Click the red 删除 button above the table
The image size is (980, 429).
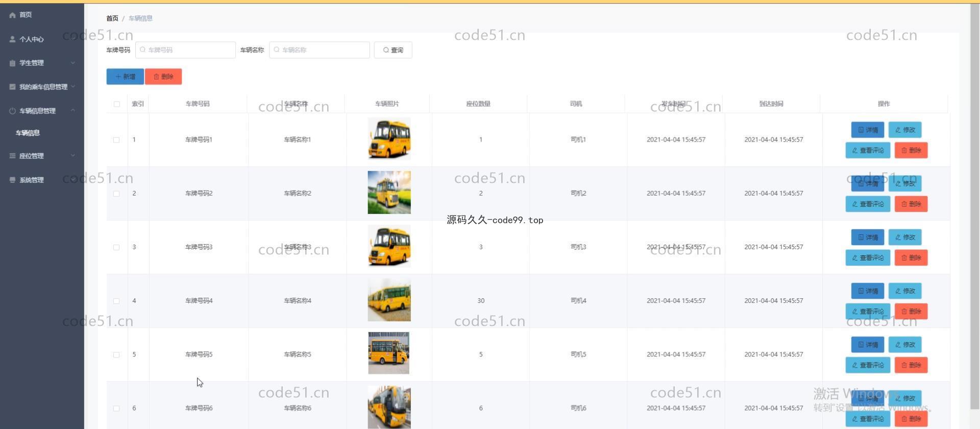[163, 77]
